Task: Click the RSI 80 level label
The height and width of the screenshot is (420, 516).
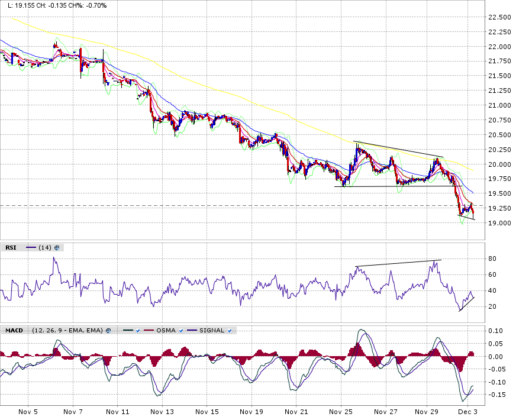Action: pyautogui.click(x=492, y=259)
